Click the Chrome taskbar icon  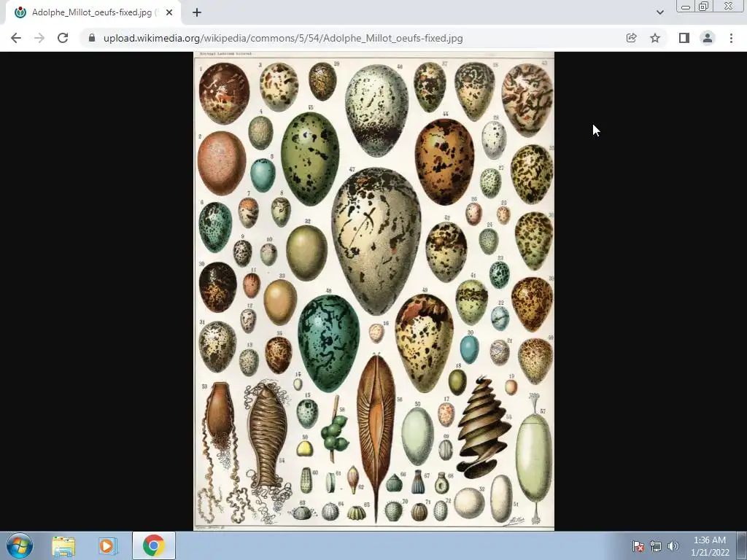click(154, 546)
